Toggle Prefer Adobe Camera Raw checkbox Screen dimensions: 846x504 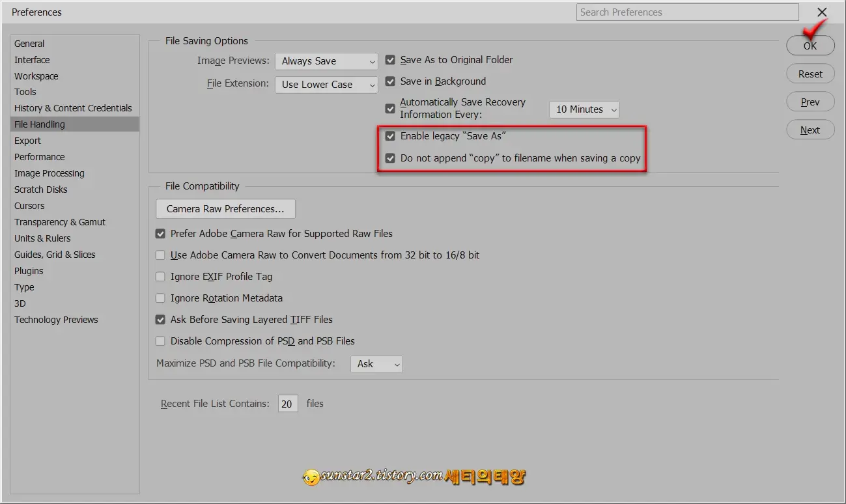click(x=160, y=234)
